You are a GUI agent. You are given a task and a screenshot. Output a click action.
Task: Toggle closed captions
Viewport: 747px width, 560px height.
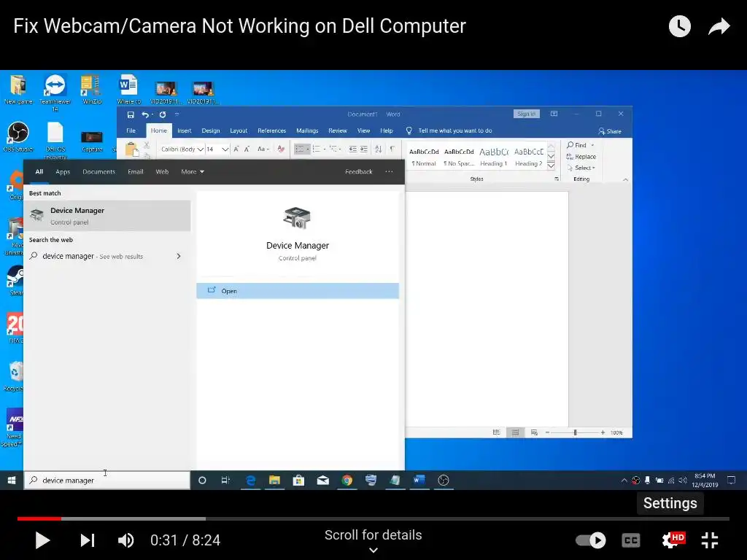[x=631, y=540]
